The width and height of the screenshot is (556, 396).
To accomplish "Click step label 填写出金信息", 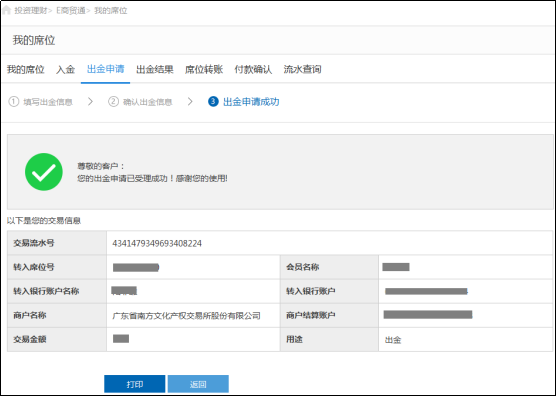I will 48,102.
